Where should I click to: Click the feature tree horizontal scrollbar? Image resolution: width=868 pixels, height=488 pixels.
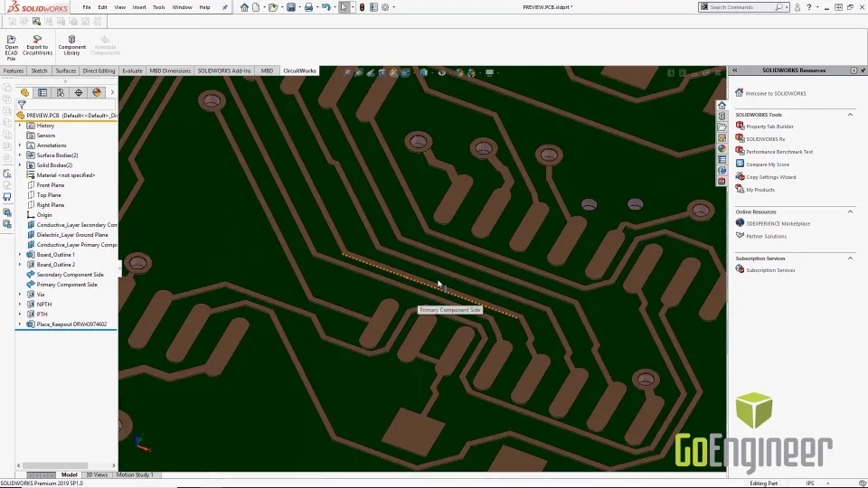55,465
